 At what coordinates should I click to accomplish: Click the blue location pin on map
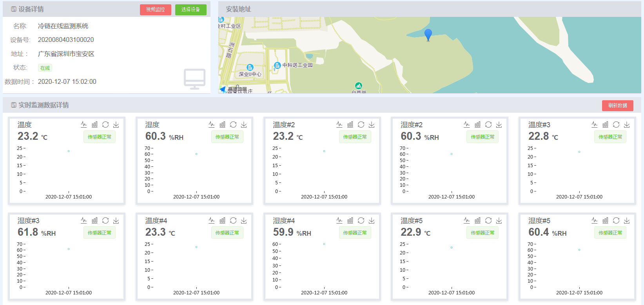point(428,34)
